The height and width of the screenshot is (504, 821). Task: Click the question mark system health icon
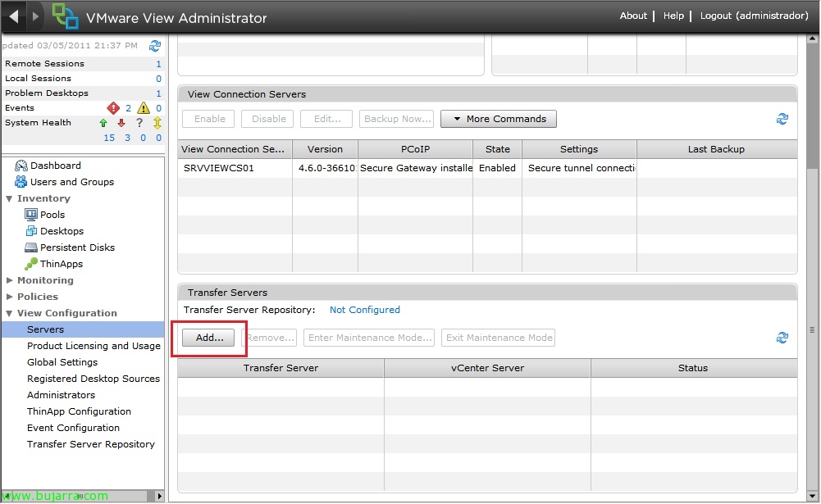(x=139, y=123)
